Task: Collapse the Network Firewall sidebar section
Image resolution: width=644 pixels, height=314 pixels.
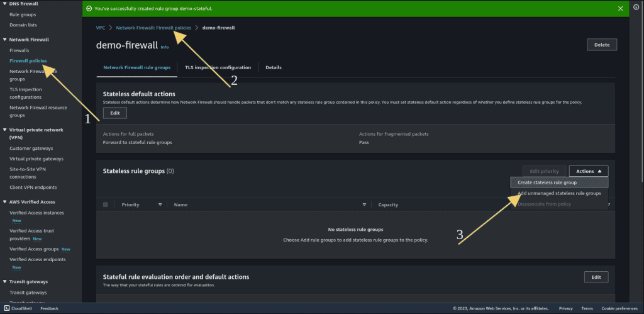Action: [5, 40]
